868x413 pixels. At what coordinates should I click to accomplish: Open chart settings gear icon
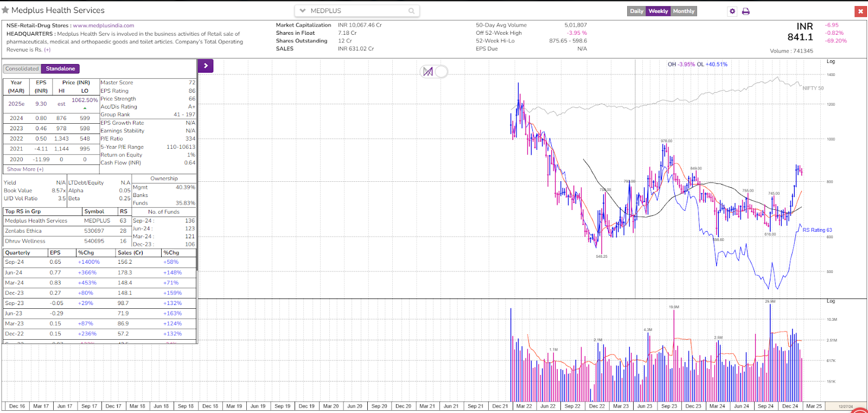point(732,11)
